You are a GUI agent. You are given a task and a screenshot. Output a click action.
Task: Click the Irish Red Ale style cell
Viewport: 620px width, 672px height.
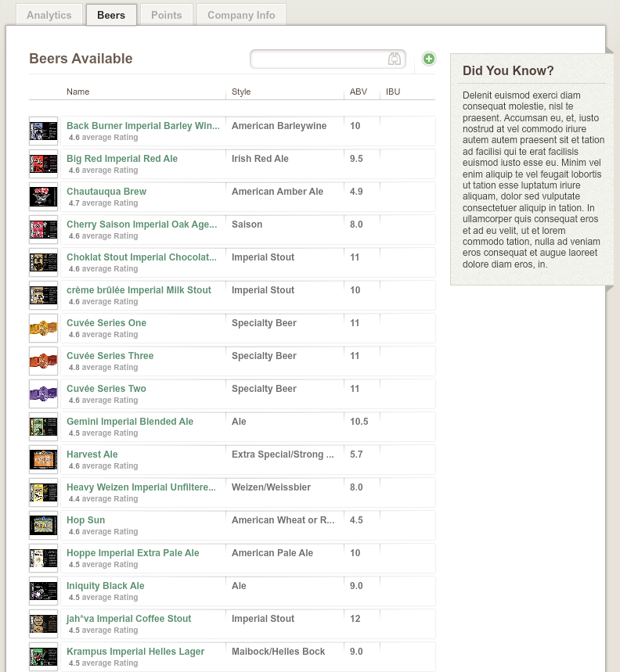coord(260,159)
